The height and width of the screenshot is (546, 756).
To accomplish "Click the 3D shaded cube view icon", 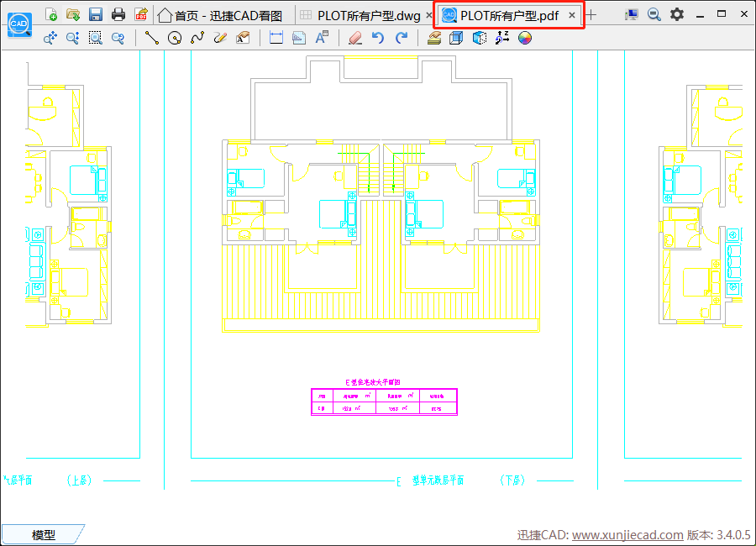I will pyautogui.click(x=480, y=38).
